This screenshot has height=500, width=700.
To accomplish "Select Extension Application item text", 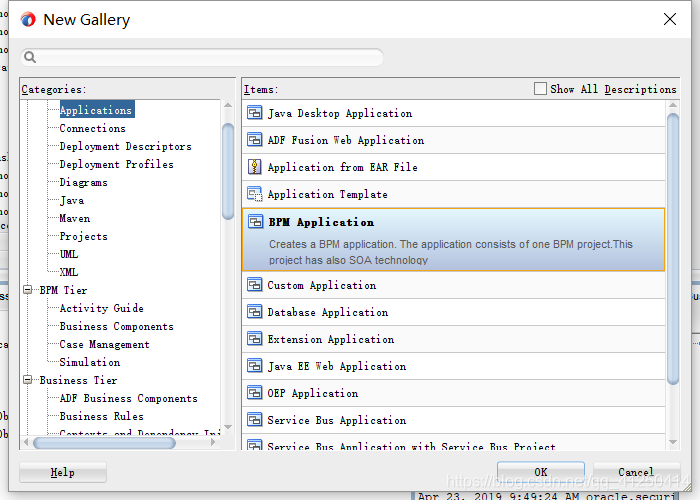I will click(331, 339).
